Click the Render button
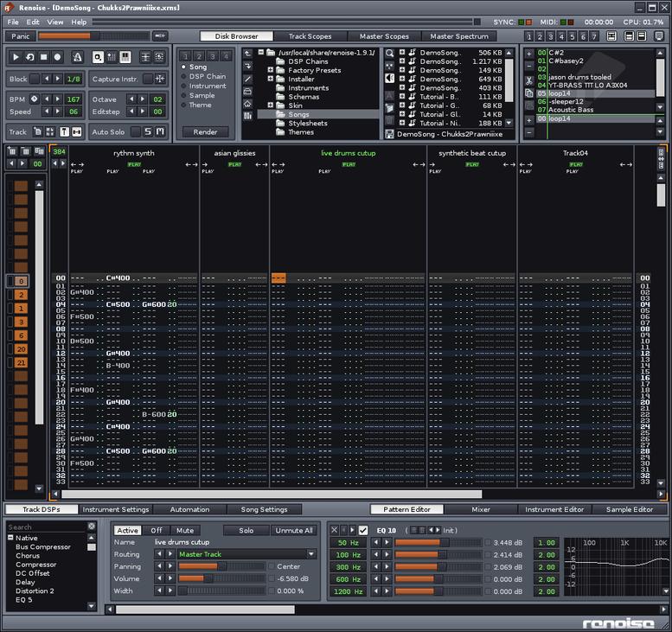The image size is (672, 632). click(205, 132)
